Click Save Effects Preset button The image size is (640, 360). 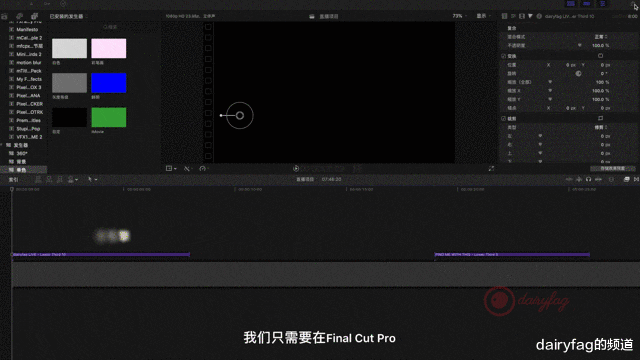coord(612,168)
